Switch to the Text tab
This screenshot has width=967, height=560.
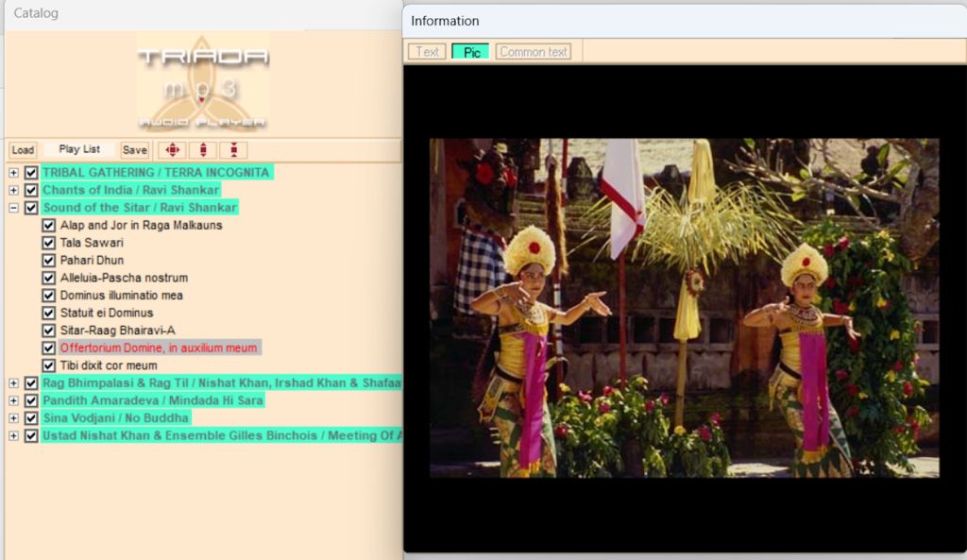(x=427, y=52)
